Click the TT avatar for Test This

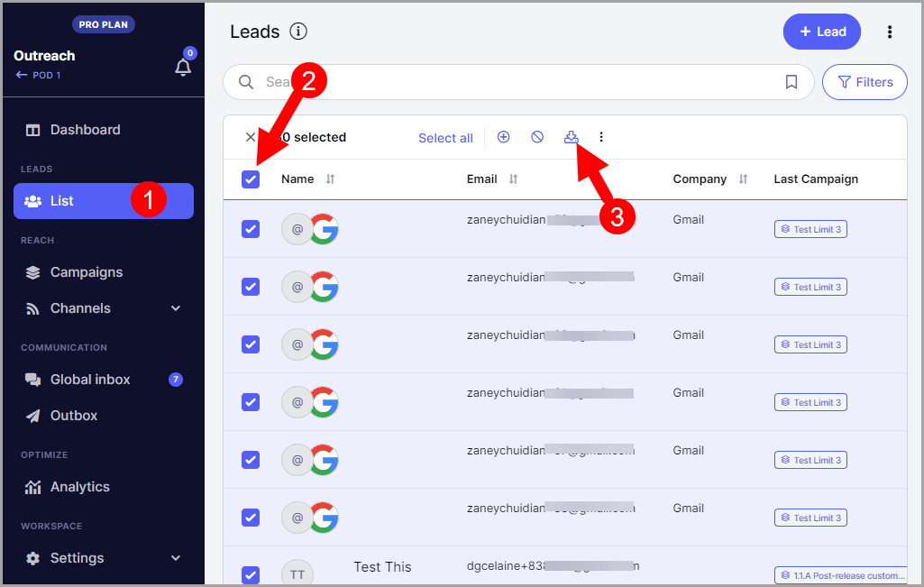(x=297, y=574)
